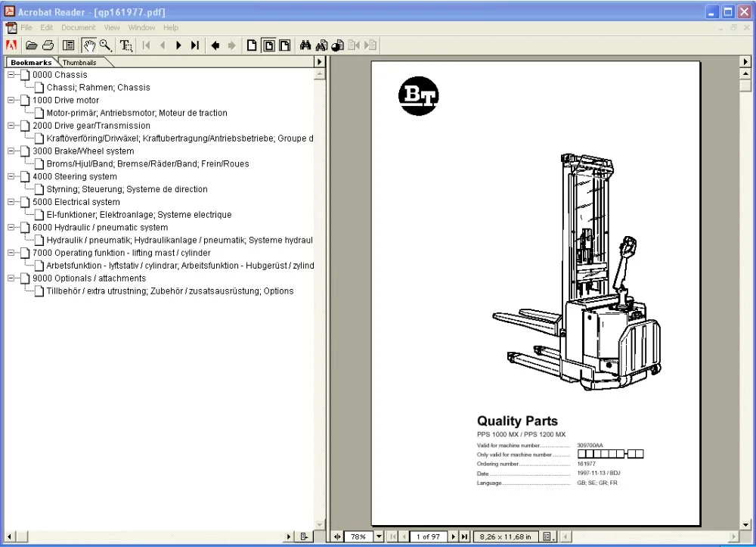Screen dimensions: 756x547
Task: Open bookmark Motor-primär; Antriebsmotor
Action: tap(137, 113)
